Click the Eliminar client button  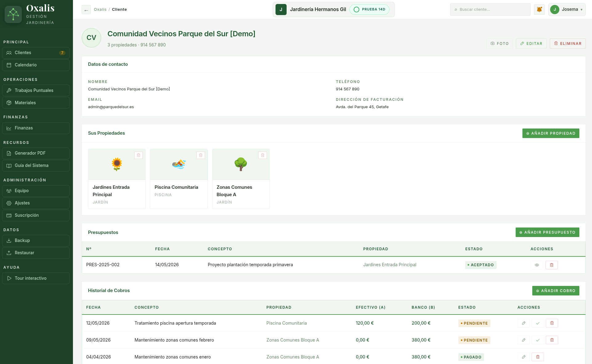point(568,44)
